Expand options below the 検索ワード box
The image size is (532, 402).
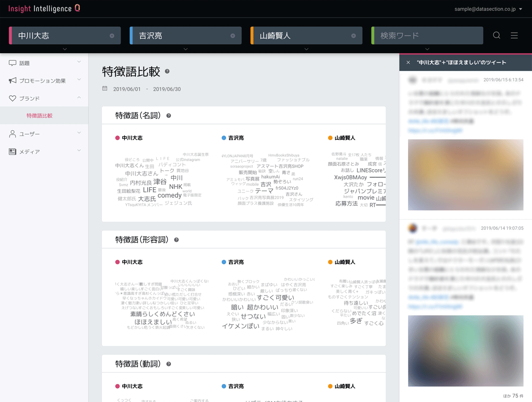coord(427,49)
